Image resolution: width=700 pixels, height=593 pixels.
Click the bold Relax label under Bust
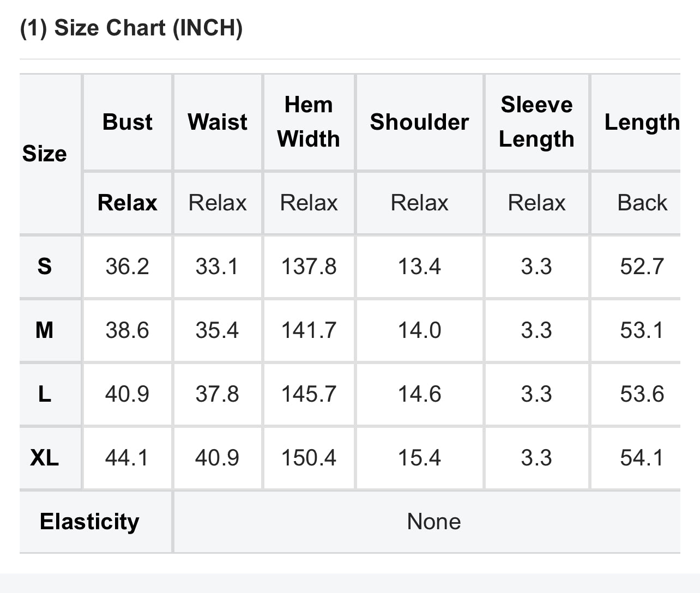127,203
